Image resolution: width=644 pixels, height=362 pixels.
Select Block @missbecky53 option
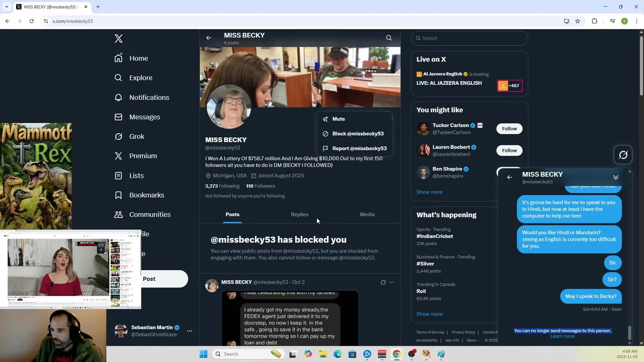pyautogui.click(x=354, y=134)
